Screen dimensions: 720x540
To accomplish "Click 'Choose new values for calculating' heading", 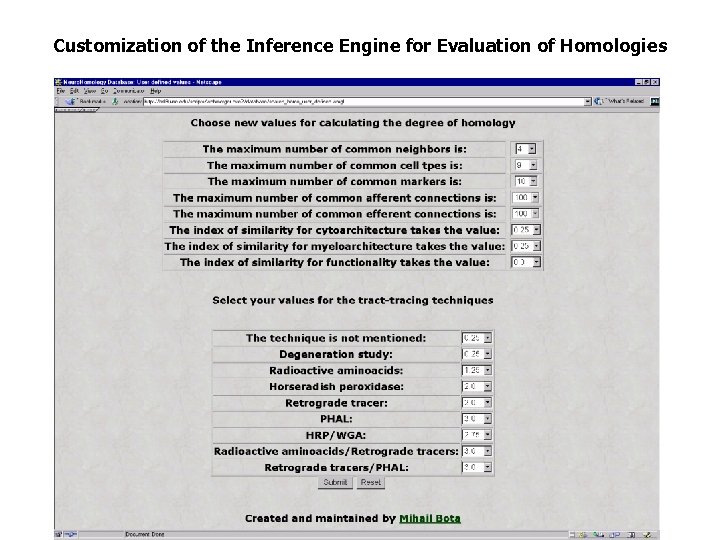I will point(353,123).
